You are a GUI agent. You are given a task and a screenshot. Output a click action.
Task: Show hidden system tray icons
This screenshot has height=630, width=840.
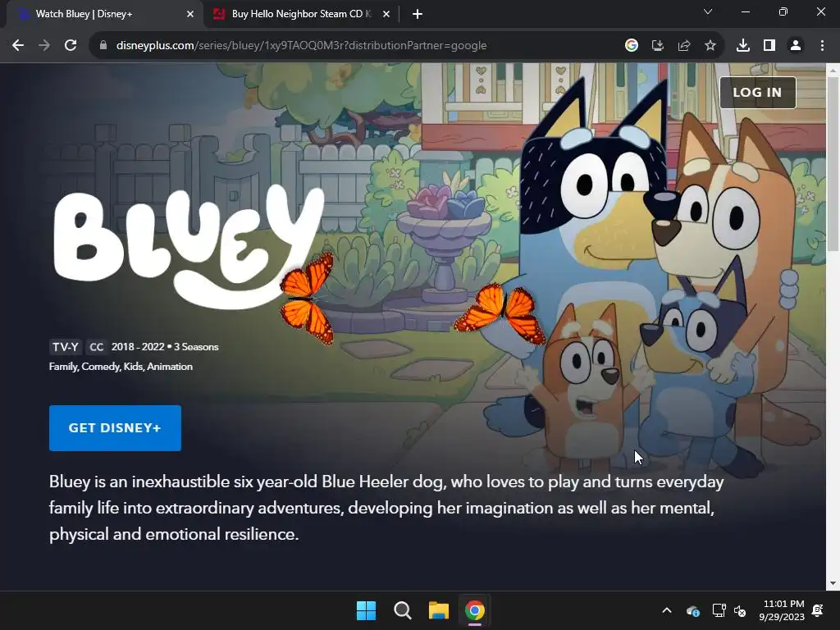tap(667, 610)
